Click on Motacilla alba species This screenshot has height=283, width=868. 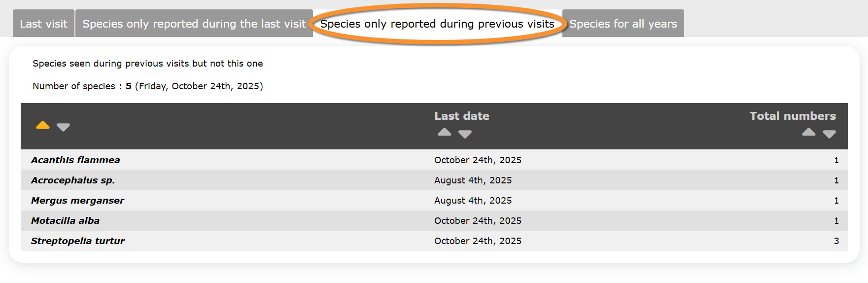pos(65,220)
